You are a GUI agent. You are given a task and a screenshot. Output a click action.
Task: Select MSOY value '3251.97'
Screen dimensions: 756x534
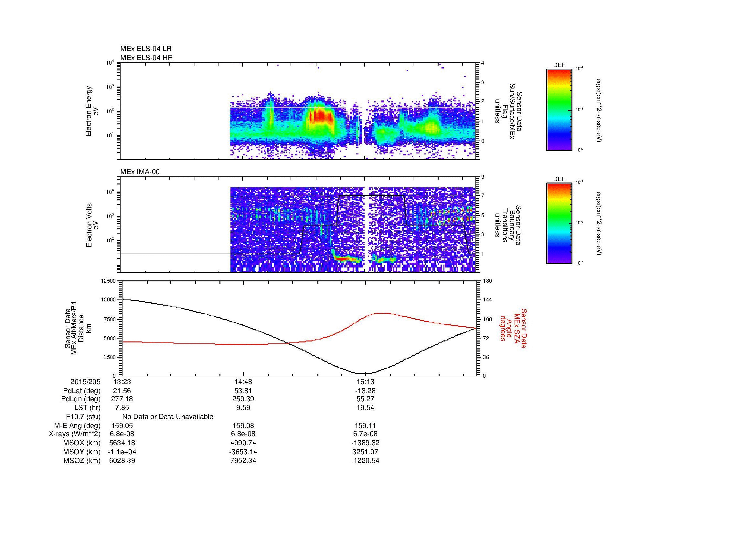[365, 452]
